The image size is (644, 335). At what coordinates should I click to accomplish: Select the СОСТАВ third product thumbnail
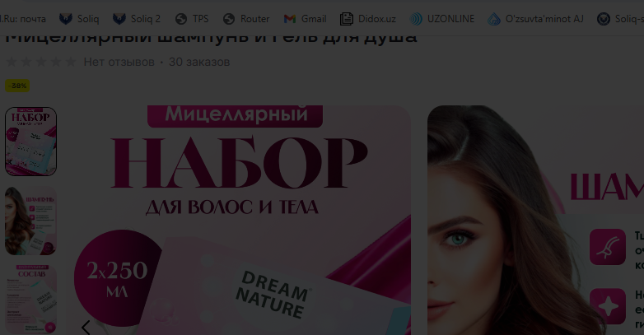pyautogui.click(x=30, y=300)
